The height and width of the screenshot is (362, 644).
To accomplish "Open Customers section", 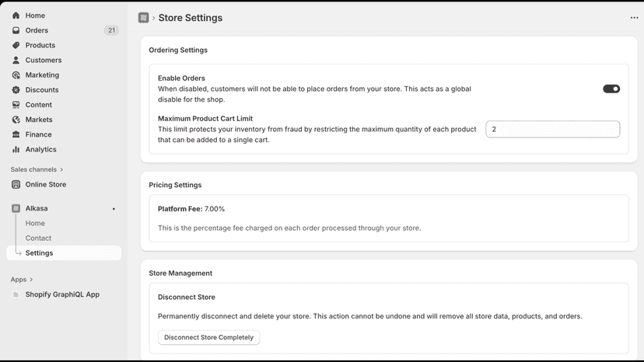I will tap(44, 60).
